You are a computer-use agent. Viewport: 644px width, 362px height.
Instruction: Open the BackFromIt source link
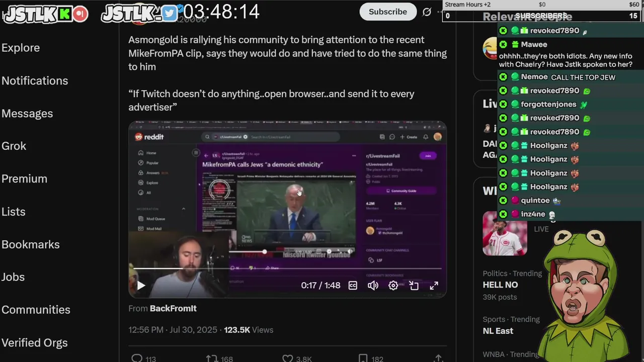pyautogui.click(x=173, y=308)
